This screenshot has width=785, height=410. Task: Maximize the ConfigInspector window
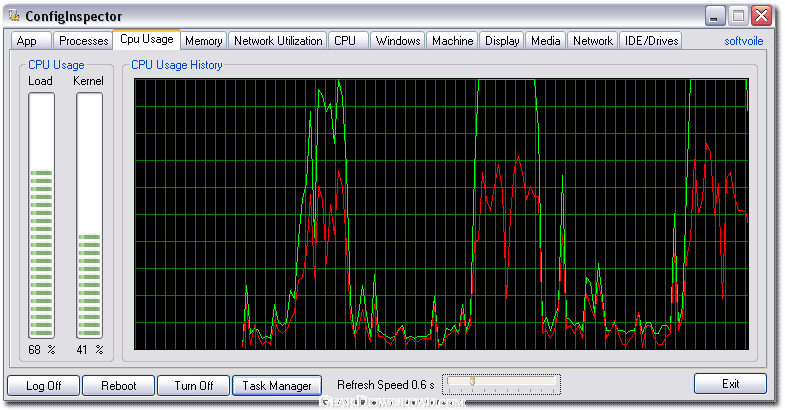pyautogui.click(x=738, y=16)
